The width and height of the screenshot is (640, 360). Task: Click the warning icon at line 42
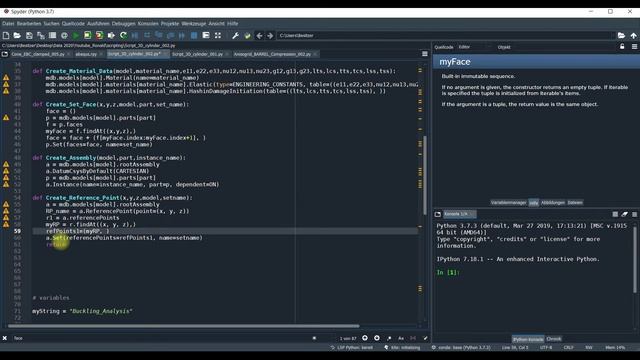click(6, 118)
